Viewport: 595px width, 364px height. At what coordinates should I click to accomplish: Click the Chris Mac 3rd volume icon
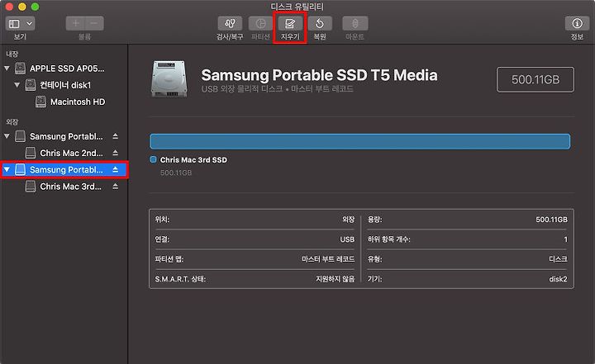[31, 187]
